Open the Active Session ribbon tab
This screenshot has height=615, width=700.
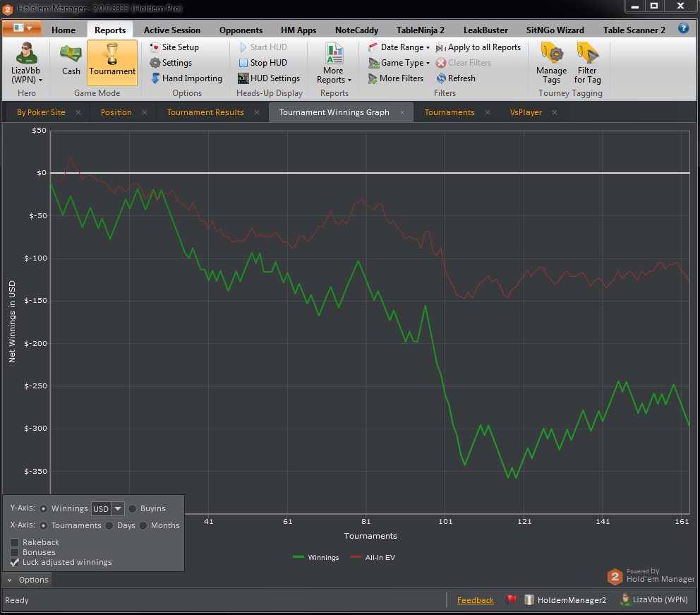[x=172, y=30]
